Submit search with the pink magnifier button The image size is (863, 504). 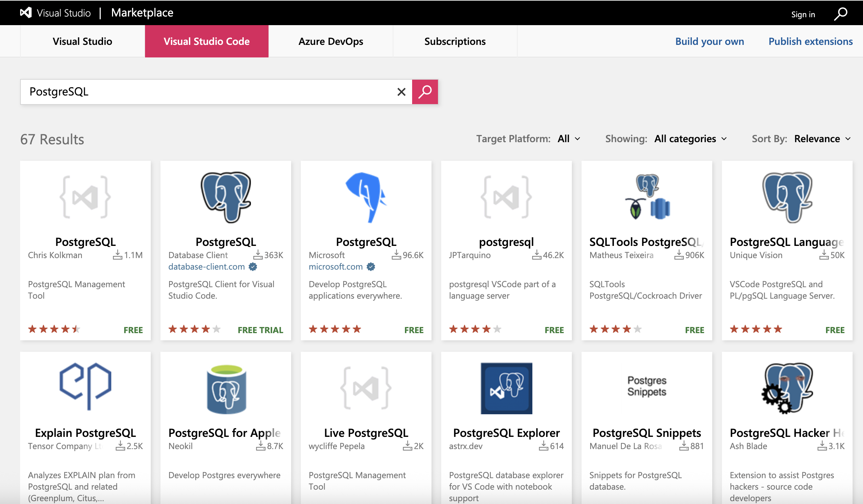coord(425,92)
